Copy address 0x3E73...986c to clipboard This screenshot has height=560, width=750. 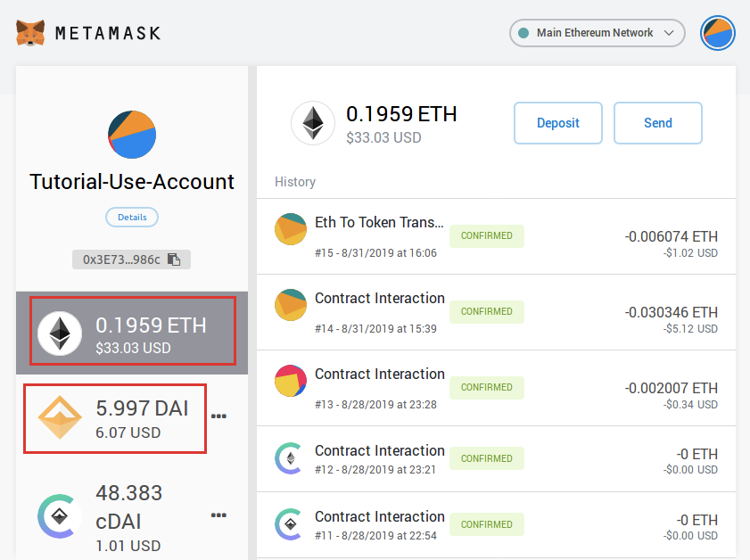click(131, 259)
